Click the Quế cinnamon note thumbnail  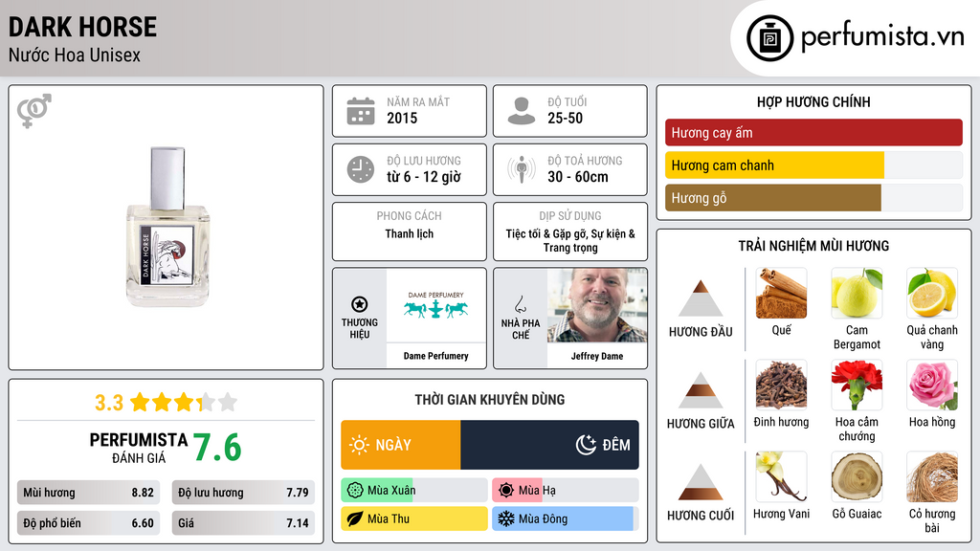(781, 293)
